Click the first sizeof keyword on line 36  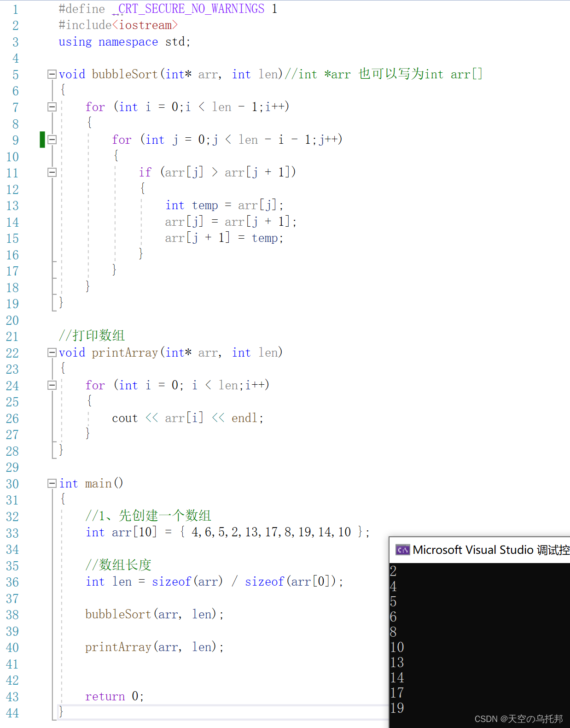(x=171, y=581)
